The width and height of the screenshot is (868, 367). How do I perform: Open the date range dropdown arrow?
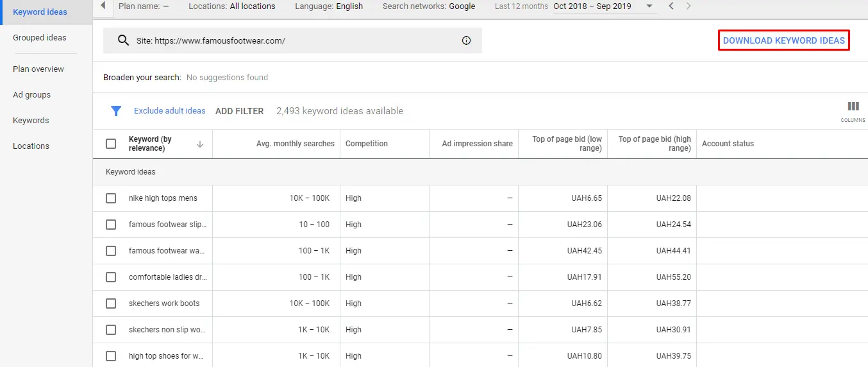point(649,6)
